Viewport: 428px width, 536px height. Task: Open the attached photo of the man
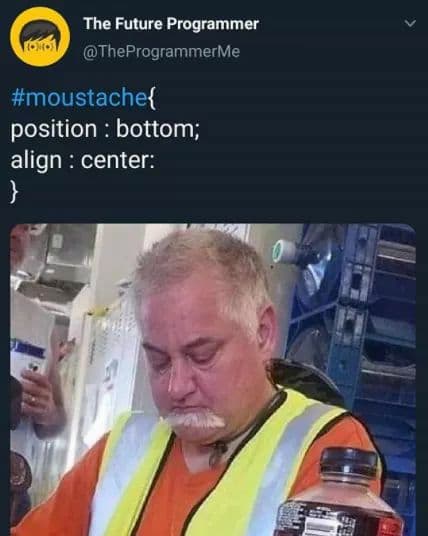click(213, 379)
